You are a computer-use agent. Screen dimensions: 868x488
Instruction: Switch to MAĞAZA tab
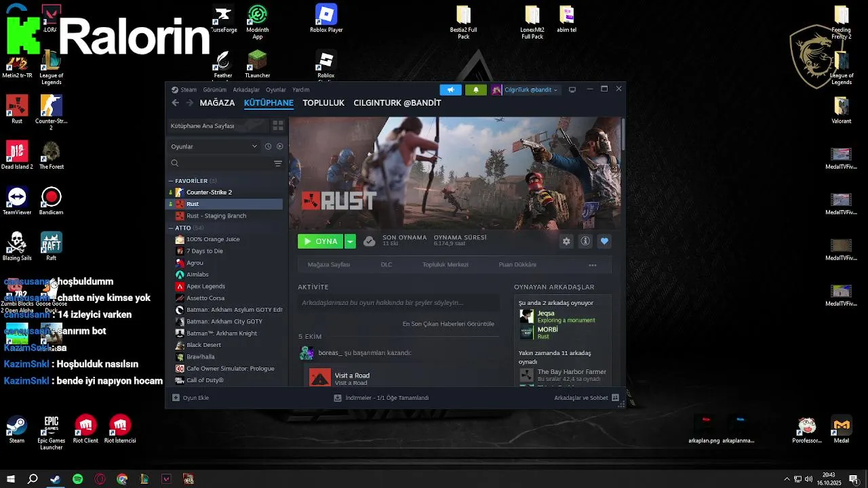(217, 103)
